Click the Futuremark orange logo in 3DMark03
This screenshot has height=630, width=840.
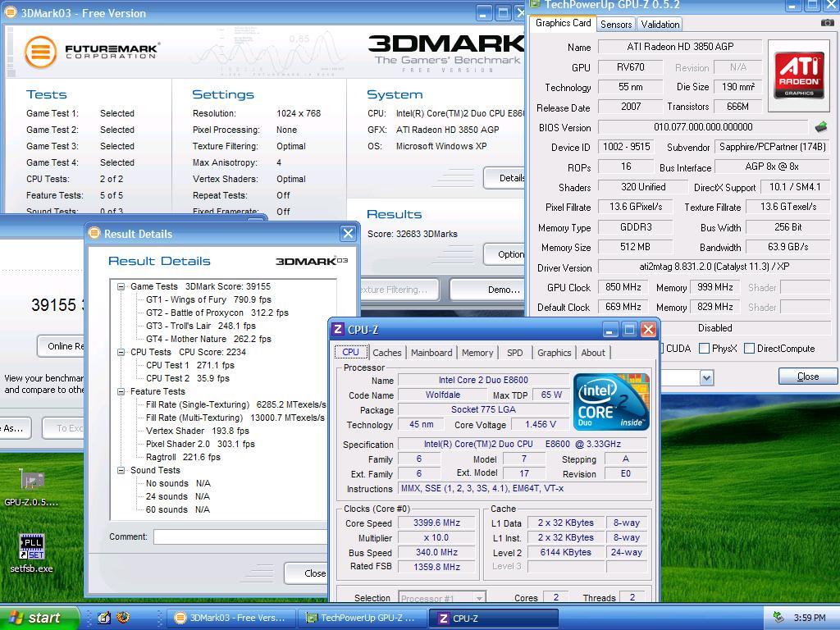pyautogui.click(x=41, y=52)
